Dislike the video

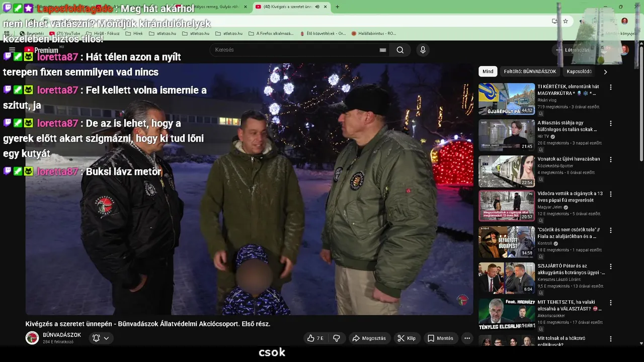point(337,338)
